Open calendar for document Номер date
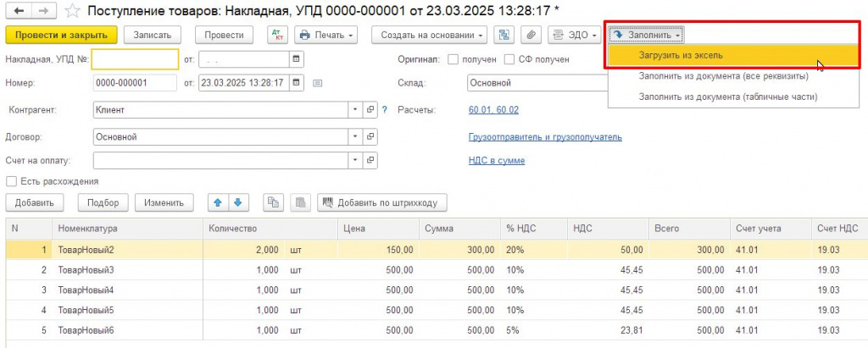 tap(296, 83)
